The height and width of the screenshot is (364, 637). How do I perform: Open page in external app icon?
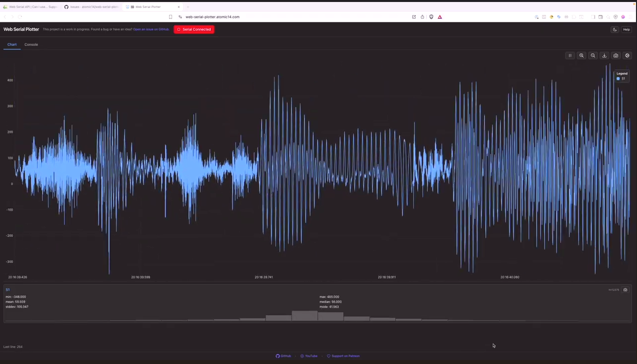(x=414, y=17)
